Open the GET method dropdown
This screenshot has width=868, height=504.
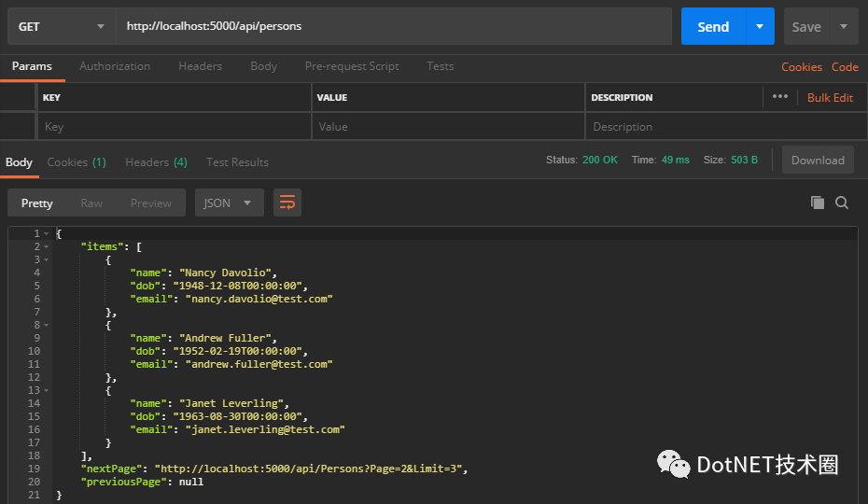click(62, 26)
